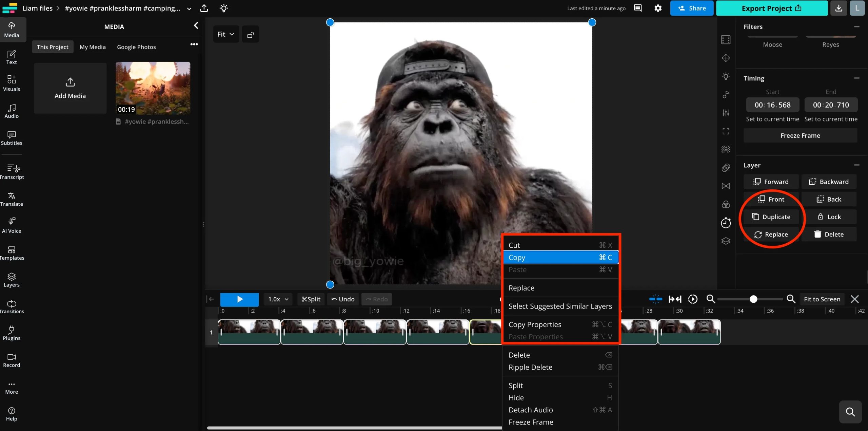Switch to the Google Photos tab

[136, 47]
